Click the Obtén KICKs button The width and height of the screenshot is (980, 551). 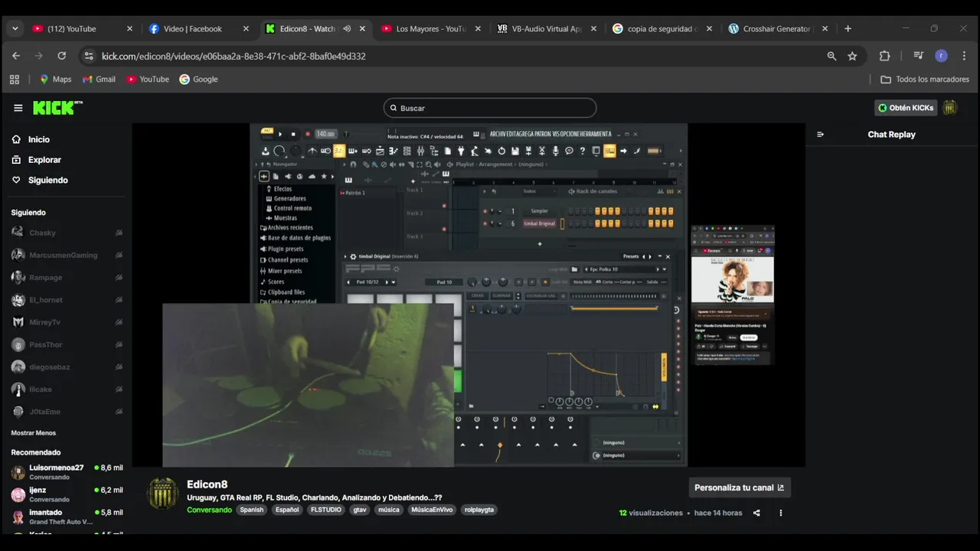pyautogui.click(x=906, y=108)
